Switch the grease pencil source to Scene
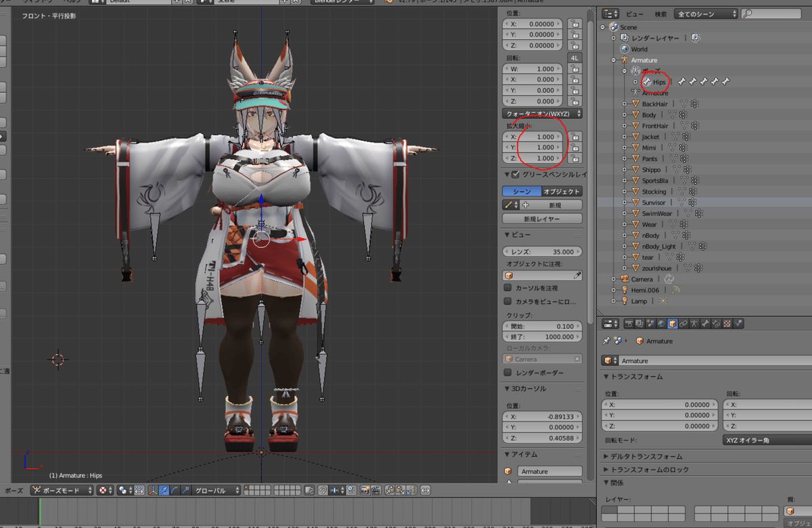812x528 pixels. coord(522,192)
